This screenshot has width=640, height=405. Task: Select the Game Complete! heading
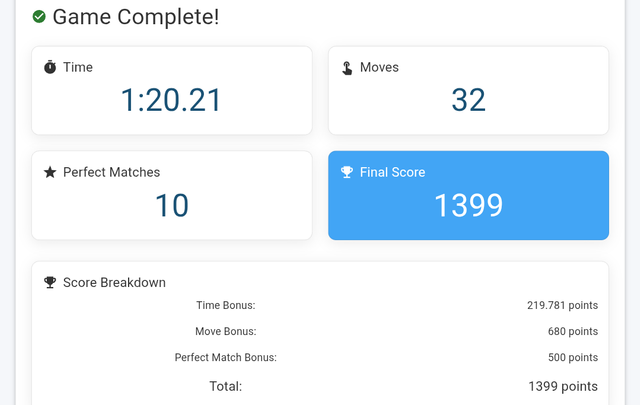(136, 17)
